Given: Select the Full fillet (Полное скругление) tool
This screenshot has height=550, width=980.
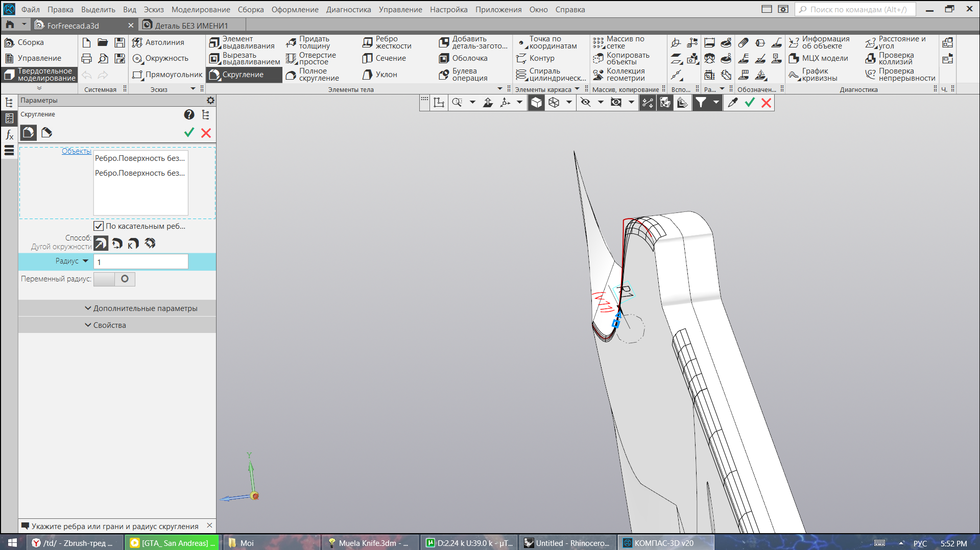Looking at the screenshot, I should (313, 75).
